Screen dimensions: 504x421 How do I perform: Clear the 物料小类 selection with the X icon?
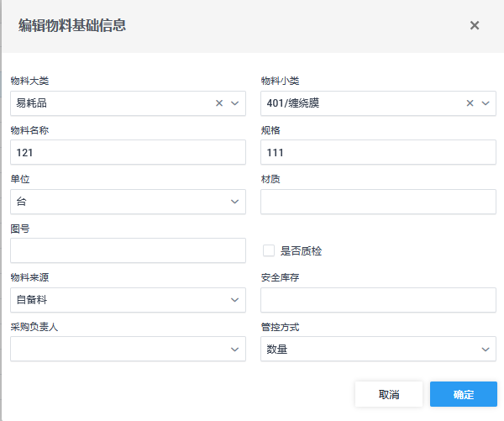470,103
